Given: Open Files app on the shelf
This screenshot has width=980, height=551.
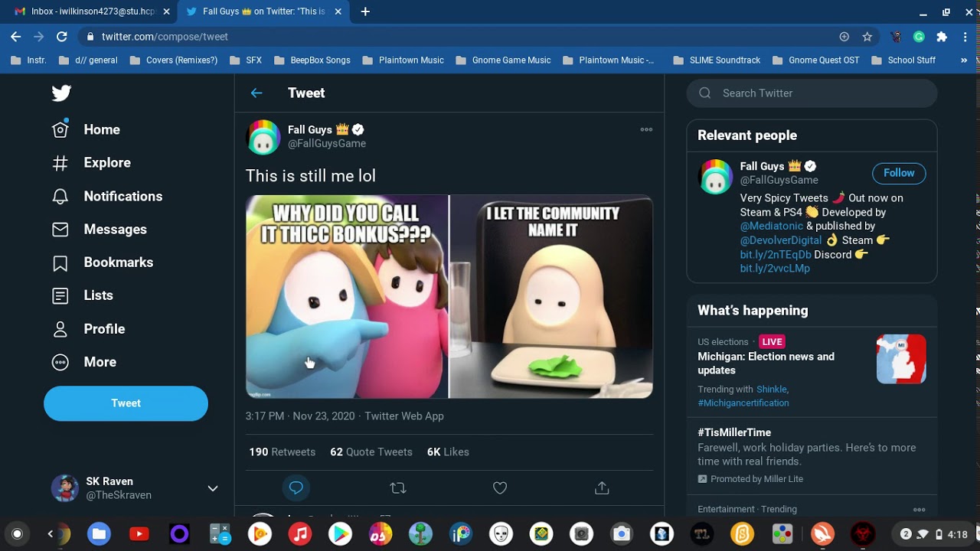Looking at the screenshot, I should click(99, 534).
